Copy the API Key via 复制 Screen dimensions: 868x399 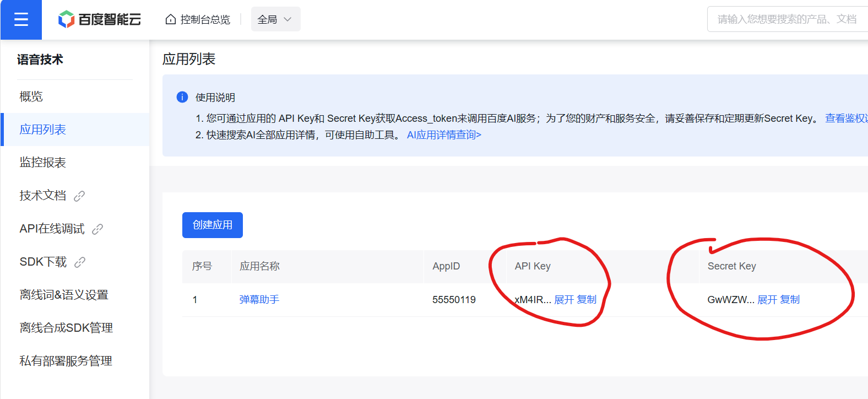click(x=587, y=299)
